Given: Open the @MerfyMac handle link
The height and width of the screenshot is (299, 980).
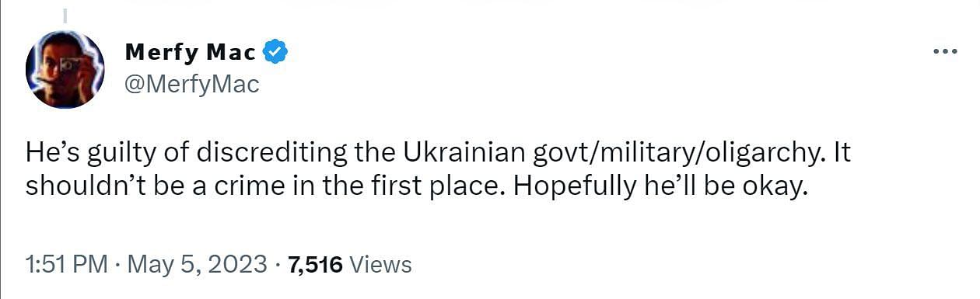Looking at the screenshot, I should coord(192,84).
